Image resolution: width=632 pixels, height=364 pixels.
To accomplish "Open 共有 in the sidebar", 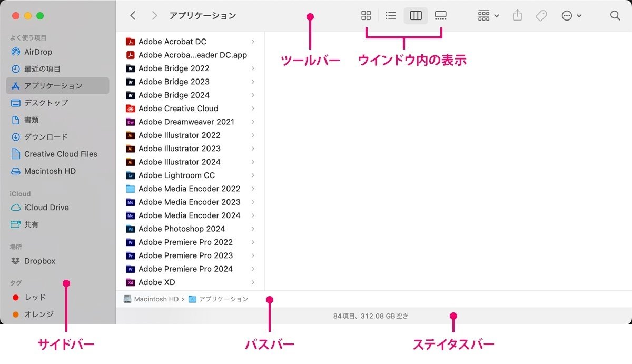I will click(57, 224).
